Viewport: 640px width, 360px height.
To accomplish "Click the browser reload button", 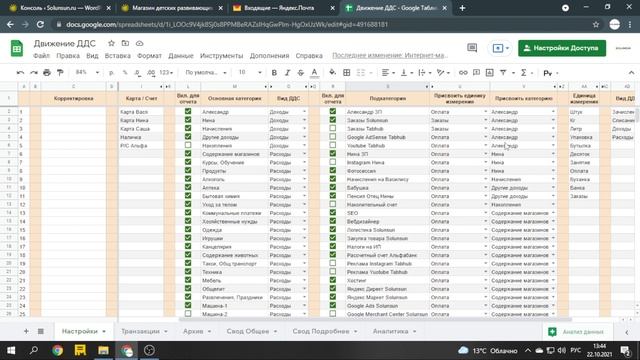I will (x=40, y=24).
